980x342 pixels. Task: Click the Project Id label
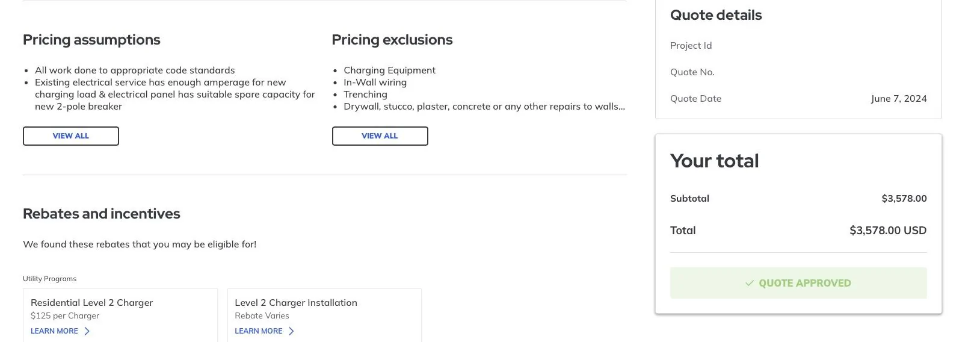coord(691,46)
